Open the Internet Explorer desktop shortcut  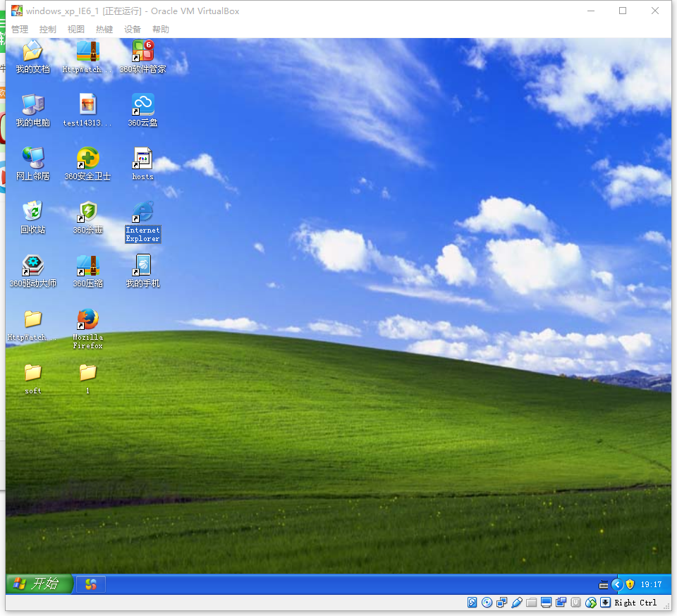(x=142, y=212)
